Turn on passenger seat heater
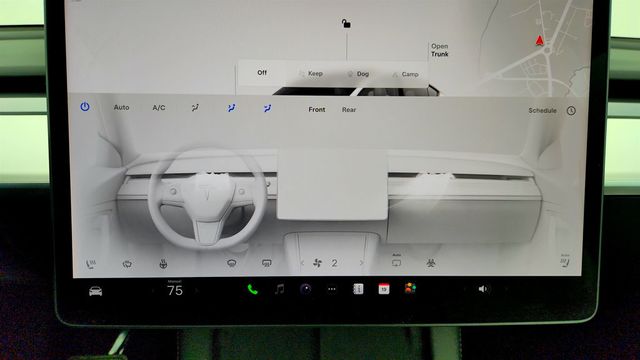Viewport: 640px width, 360px height. (565, 260)
